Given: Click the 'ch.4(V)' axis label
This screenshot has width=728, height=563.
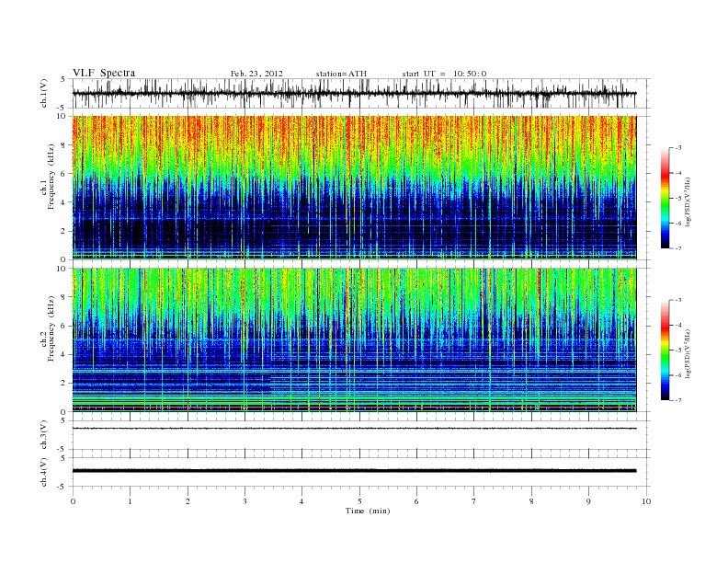Looking at the screenshot, I should pos(44,472).
